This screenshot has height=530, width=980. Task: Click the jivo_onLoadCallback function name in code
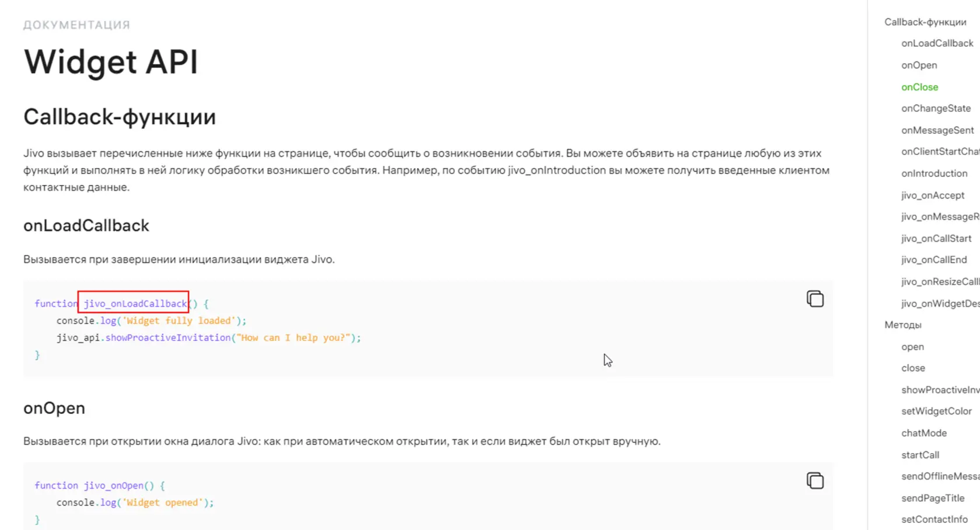pos(135,304)
